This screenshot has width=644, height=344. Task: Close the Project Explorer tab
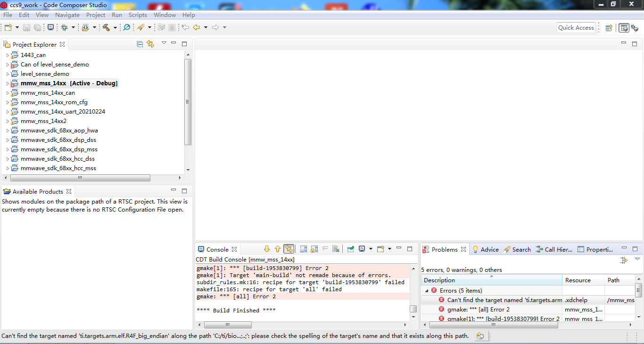click(62, 44)
